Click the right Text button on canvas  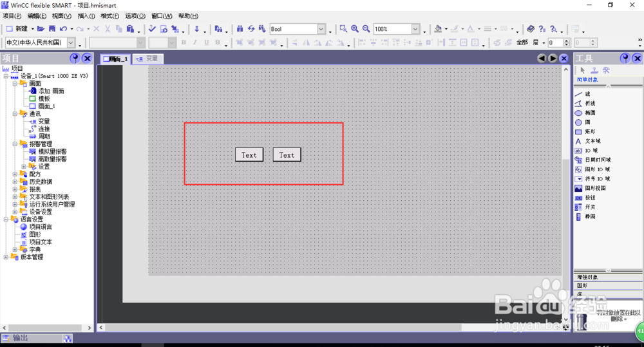point(287,155)
